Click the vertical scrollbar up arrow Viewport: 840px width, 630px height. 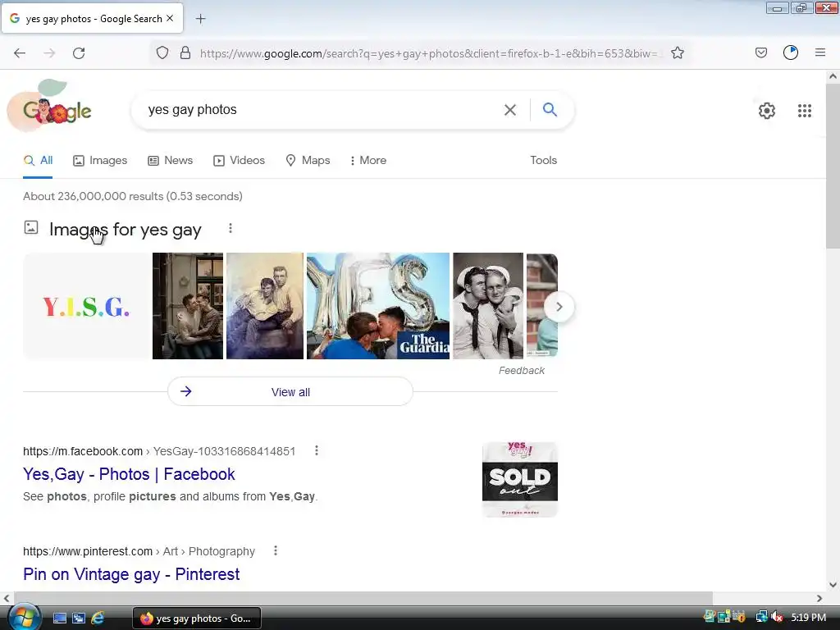833,76
